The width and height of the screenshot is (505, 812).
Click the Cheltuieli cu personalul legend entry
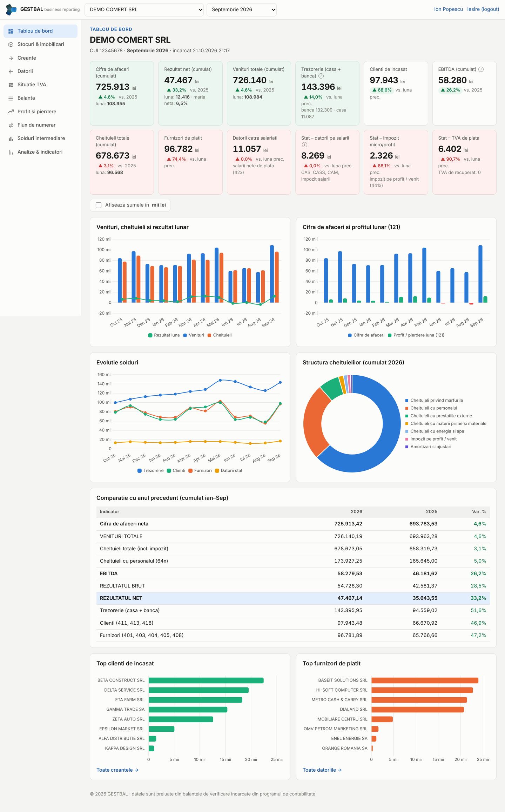pos(431,408)
